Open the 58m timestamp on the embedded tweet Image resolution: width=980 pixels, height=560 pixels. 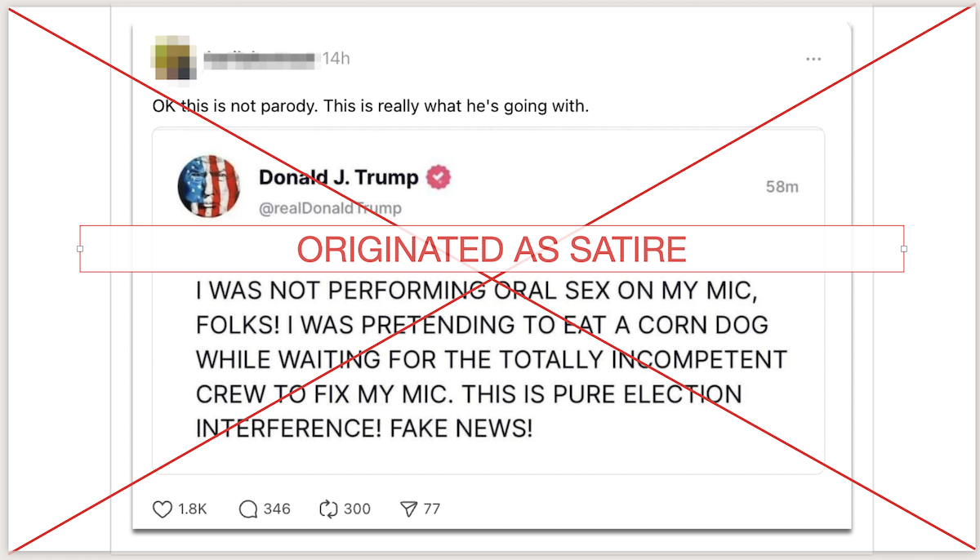[784, 186]
